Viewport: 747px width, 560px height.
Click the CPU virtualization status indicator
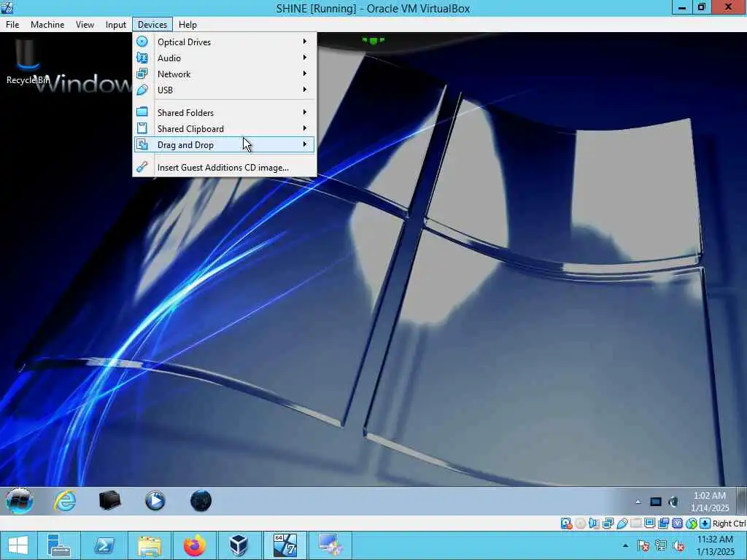coord(677,524)
